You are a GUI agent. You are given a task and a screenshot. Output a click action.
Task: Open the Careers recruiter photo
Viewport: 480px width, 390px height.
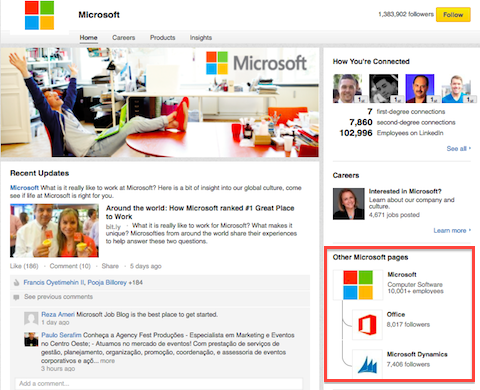click(348, 204)
